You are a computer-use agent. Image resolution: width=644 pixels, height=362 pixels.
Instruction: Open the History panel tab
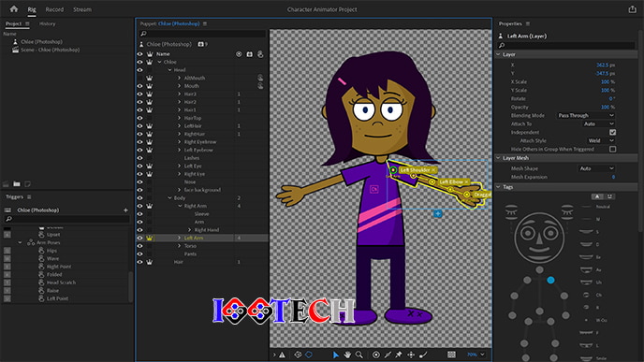click(x=47, y=23)
